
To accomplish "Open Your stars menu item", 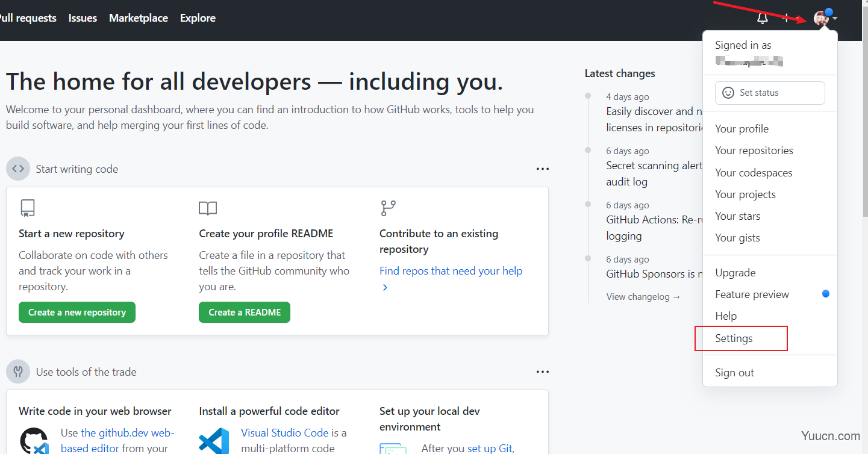I will (x=770, y=216).
